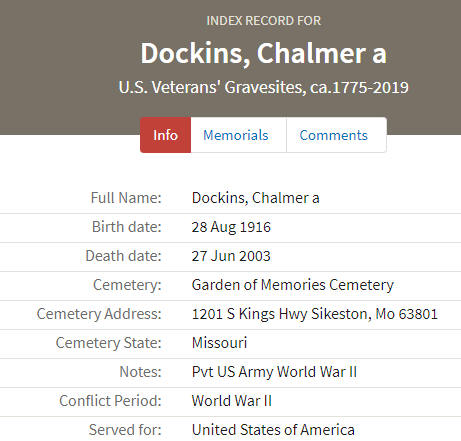Click Garden of Memories Cemetery value
This screenshot has height=441, width=461.
[293, 285]
